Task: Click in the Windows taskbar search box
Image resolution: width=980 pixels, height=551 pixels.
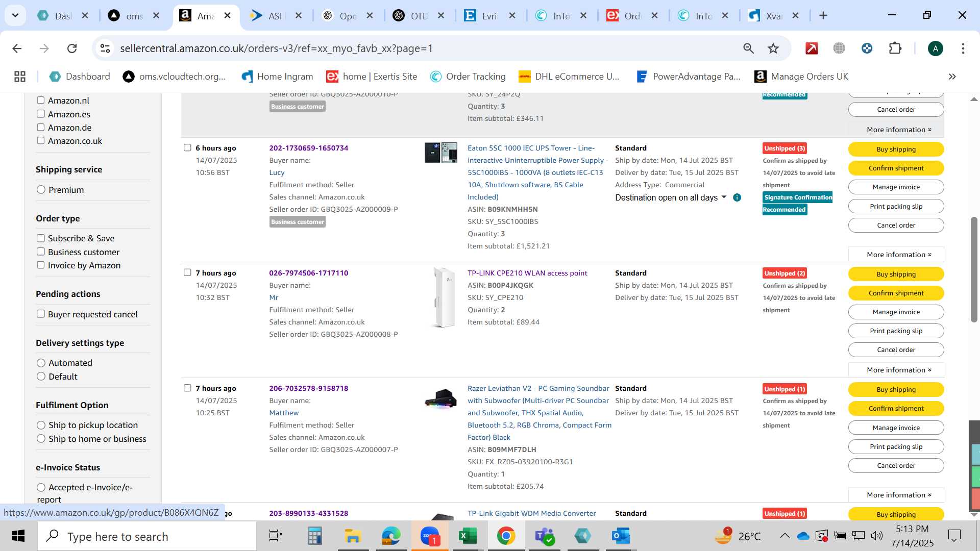Action: point(147,536)
